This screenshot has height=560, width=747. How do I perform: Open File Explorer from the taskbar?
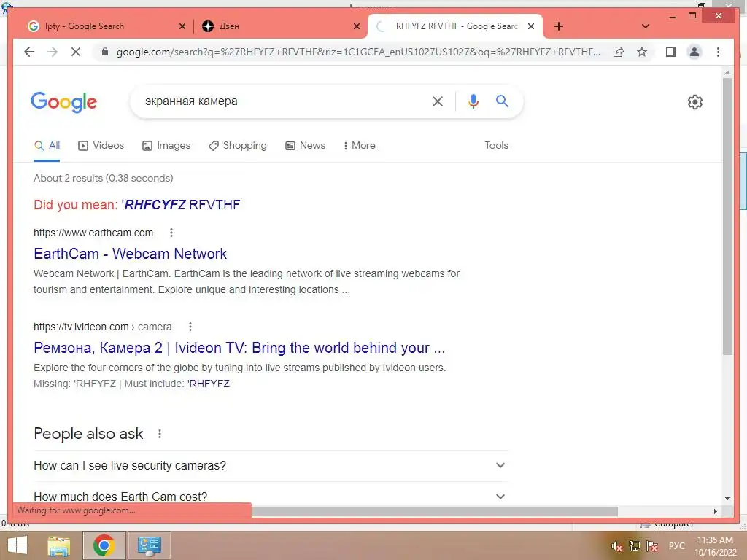point(58,545)
